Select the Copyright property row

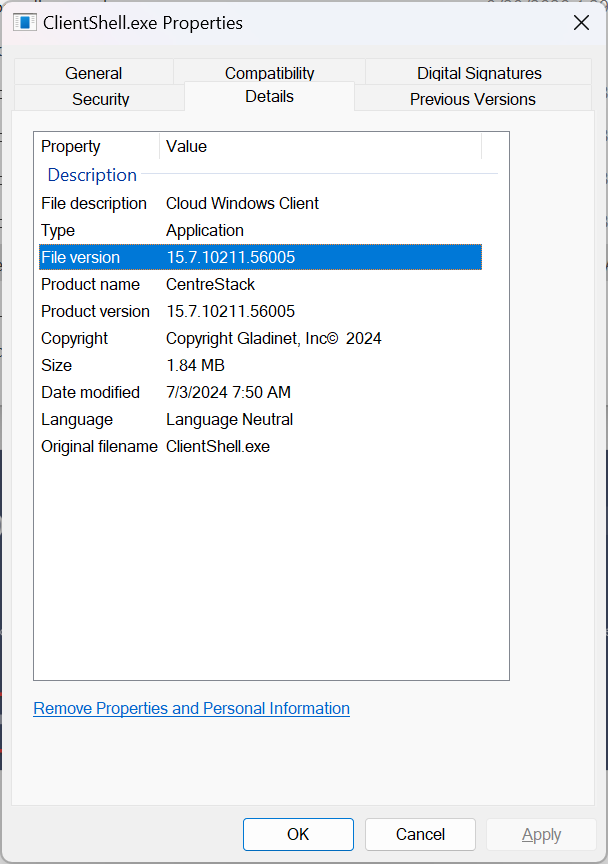[x=260, y=338]
